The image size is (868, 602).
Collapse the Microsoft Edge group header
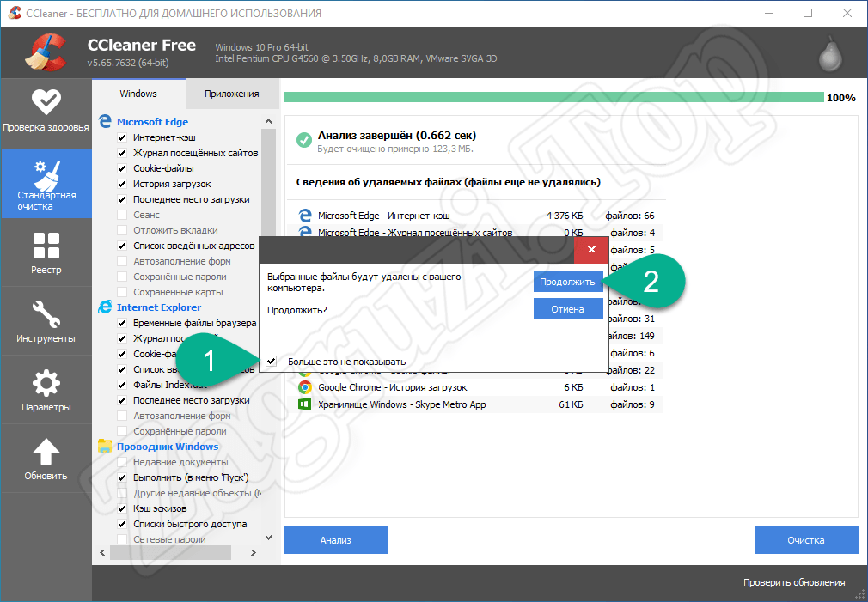(x=152, y=122)
